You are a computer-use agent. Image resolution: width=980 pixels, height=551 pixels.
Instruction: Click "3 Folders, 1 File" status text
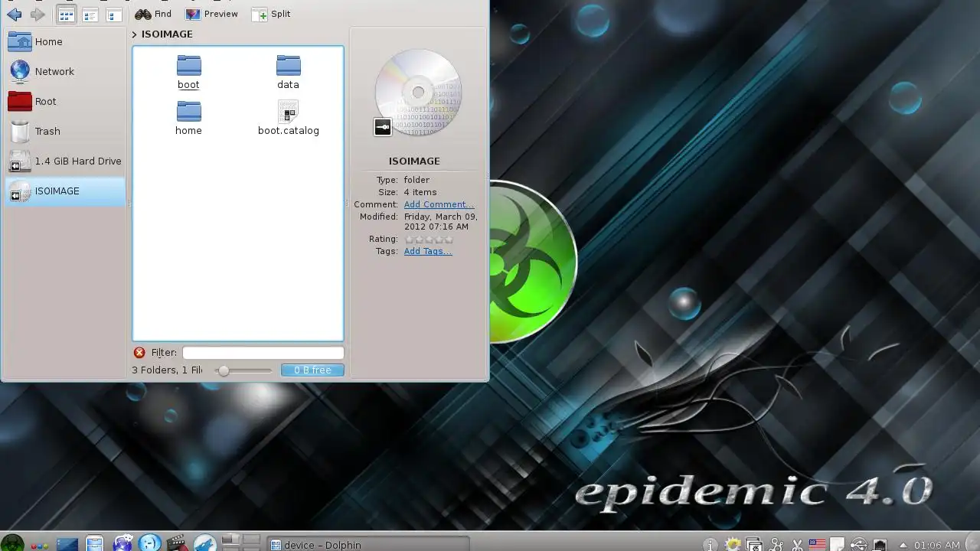167,370
